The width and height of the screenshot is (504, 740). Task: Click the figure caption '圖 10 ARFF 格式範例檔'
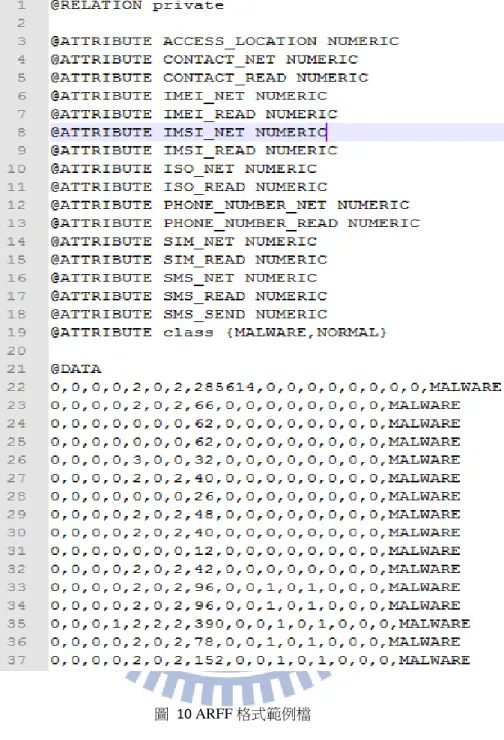(233, 714)
